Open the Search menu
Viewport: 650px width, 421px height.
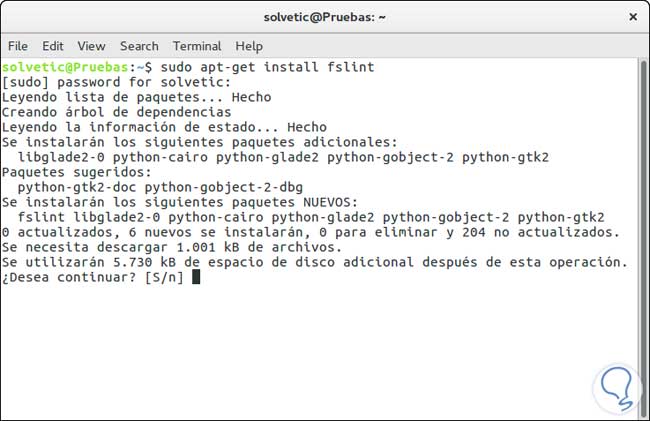[x=139, y=46]
